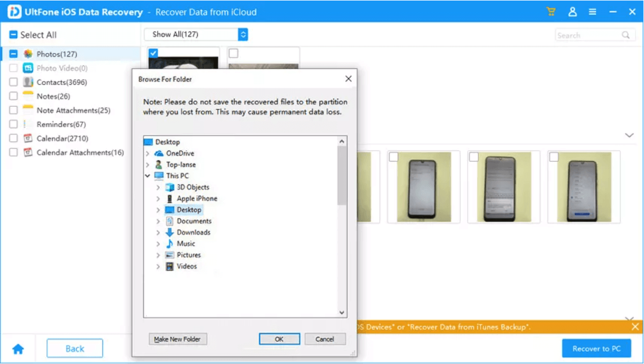Click the Recover to PC button
Viewport: 644px width, 364px height.
coord(596,348)
